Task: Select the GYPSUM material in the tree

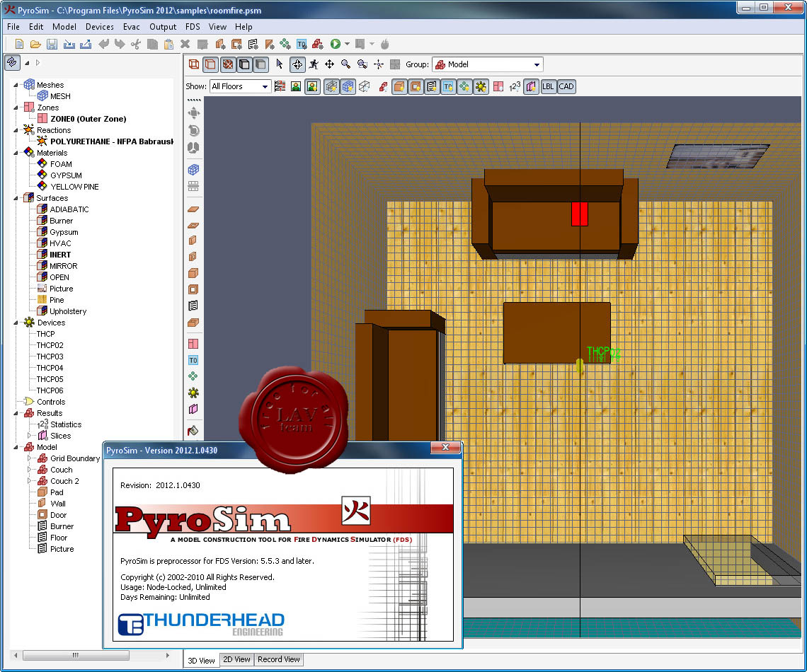Action: tap(66, 175)
